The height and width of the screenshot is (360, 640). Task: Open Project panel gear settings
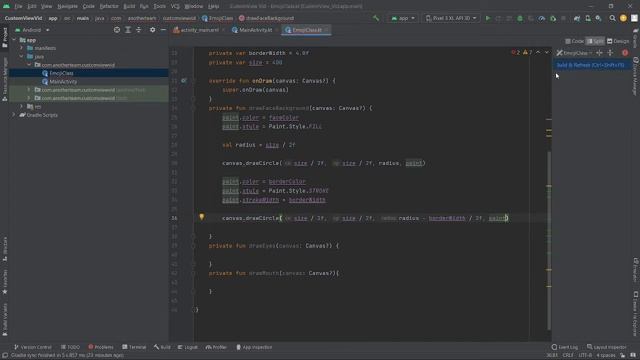point(152,30)
